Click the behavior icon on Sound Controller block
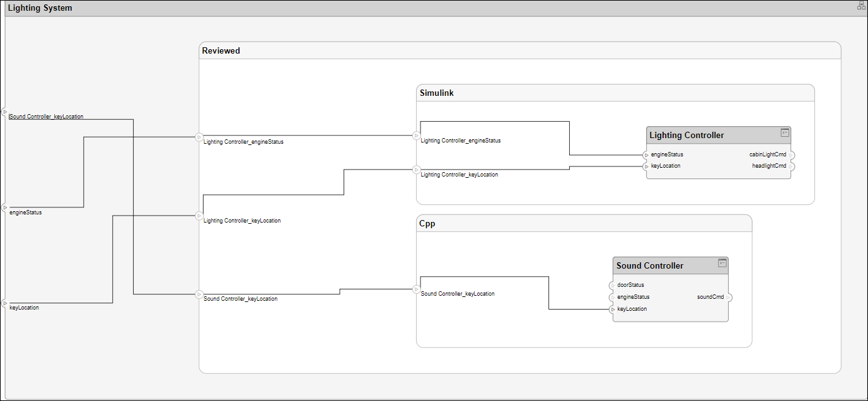868x401 pixels. tap(722, 263)
